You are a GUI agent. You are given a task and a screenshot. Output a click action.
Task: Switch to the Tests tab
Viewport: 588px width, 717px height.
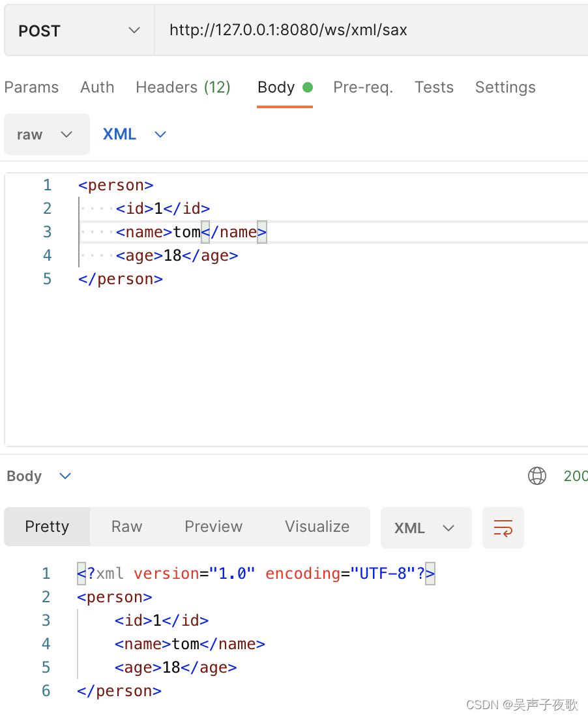tap(434, 87)
